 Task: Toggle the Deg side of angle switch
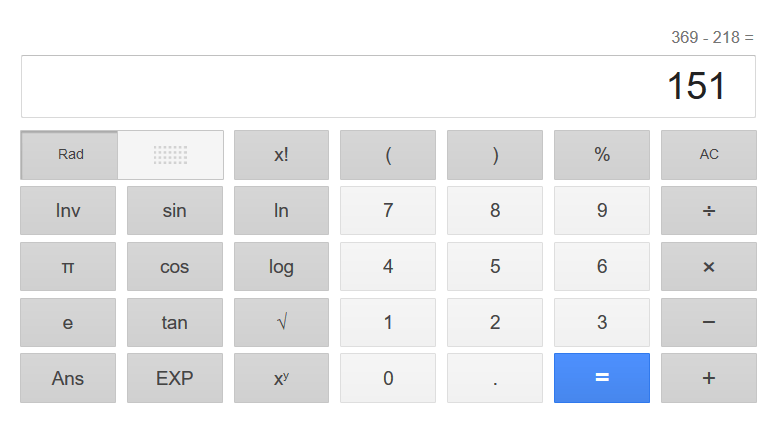point(170,155)
